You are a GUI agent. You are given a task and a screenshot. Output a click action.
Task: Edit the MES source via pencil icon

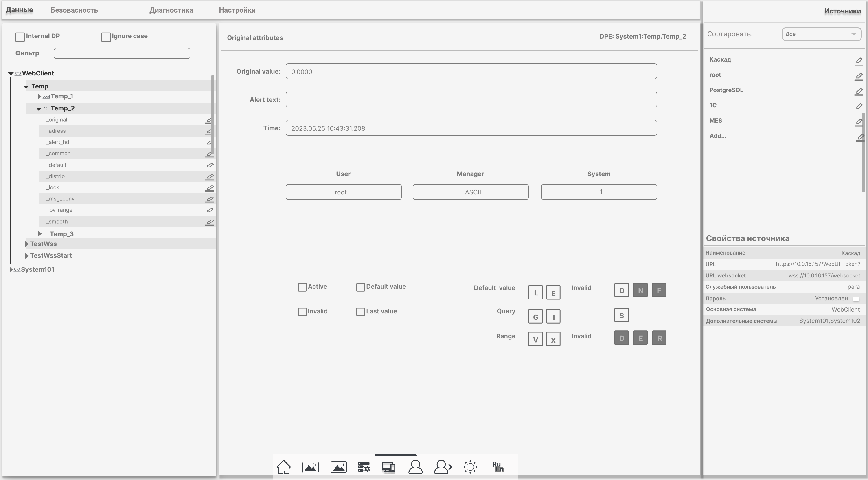[859, 122]
